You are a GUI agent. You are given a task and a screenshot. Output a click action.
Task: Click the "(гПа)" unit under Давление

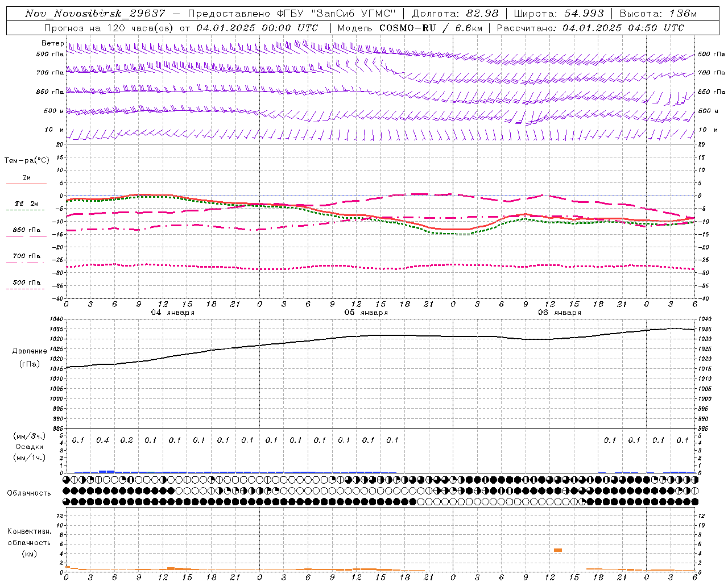tap(30, 364)
